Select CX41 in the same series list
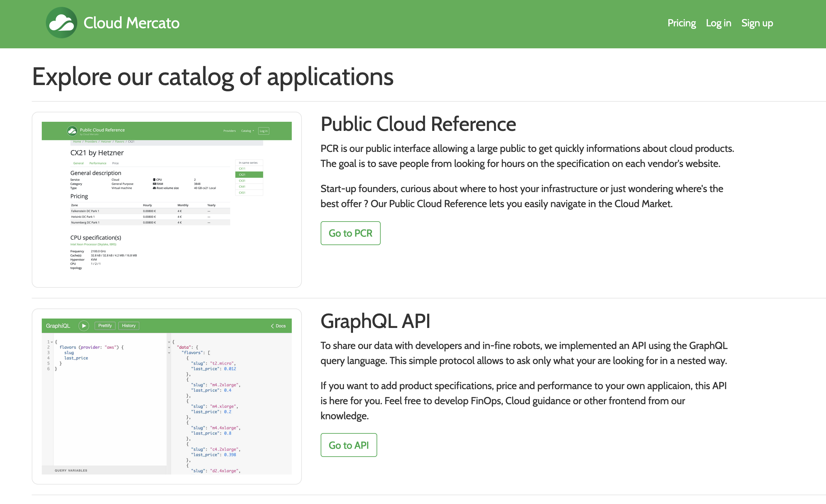 (x=249, y=186)
